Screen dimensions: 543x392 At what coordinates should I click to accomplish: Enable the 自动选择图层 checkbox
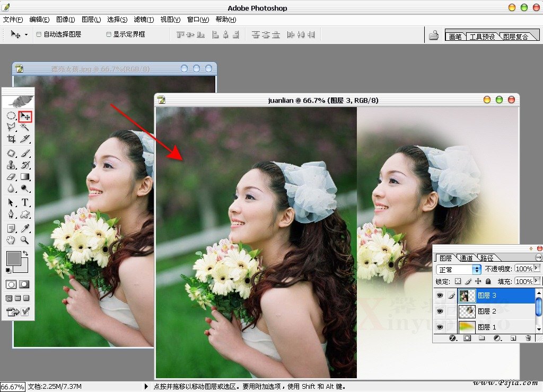[x=39, y=34]
